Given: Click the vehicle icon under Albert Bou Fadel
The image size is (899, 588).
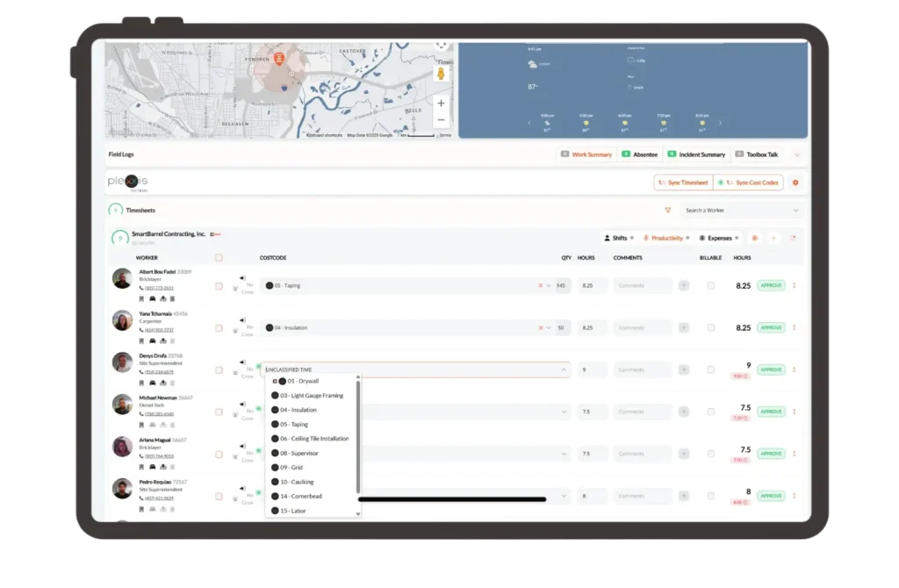Looking at the screenshot, I should 152,298.
